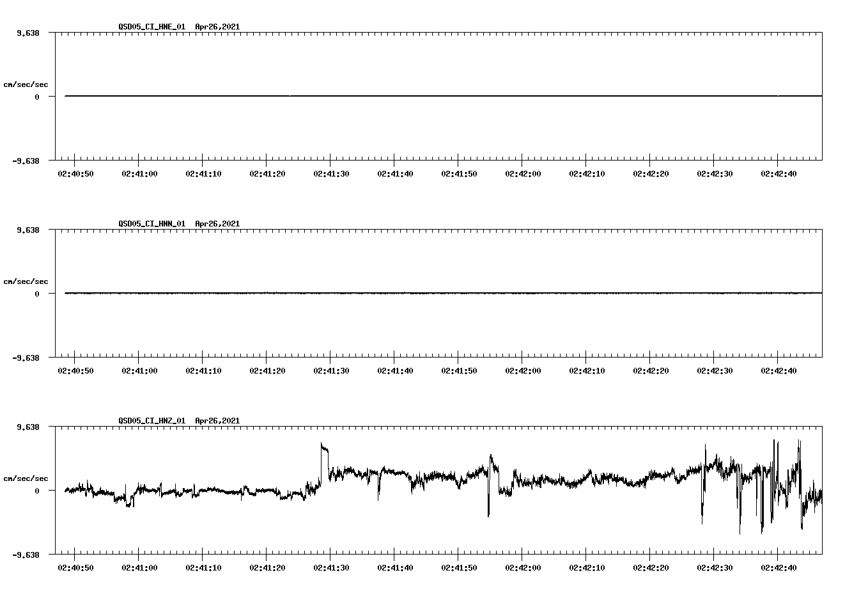Image resolution: width=868 pixels, height=591 pixels.
Task: Select the 02:41:30 tick label under the middle plot
Action: pyautogui.click(x=331, y=370)
